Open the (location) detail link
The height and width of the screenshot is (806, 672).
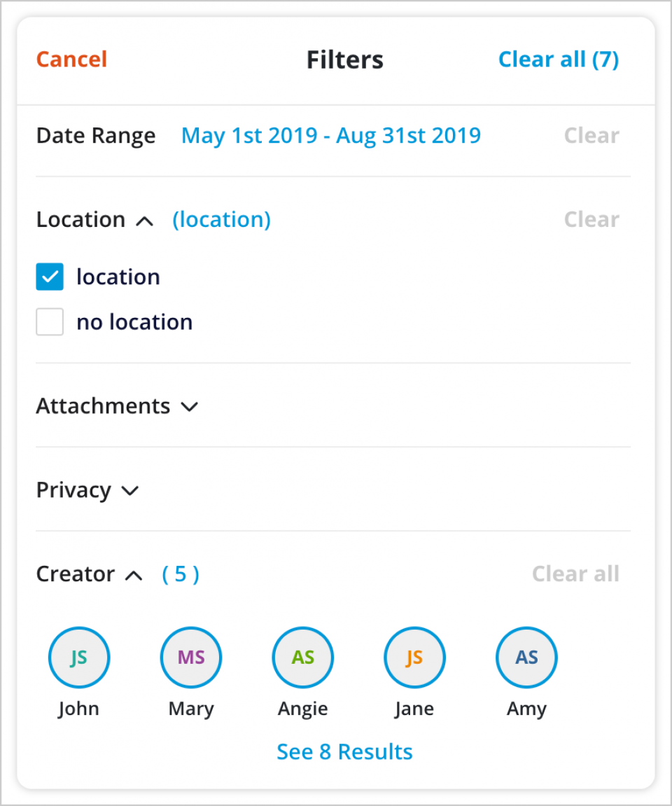[x=221, y=219]
